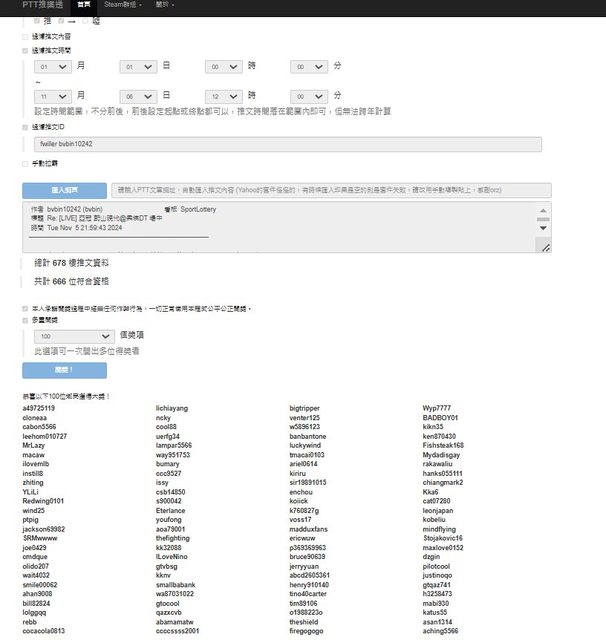Go to the 首頁 tab
This screenshot has height=640, width=606.
point(84,5)
